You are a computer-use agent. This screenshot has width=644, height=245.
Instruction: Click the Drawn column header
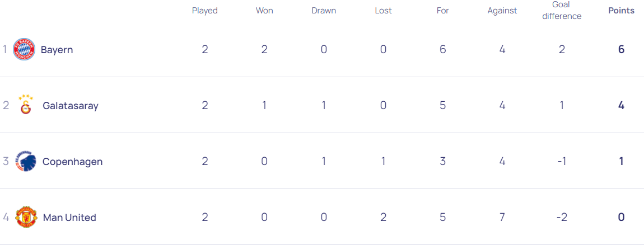324,11
